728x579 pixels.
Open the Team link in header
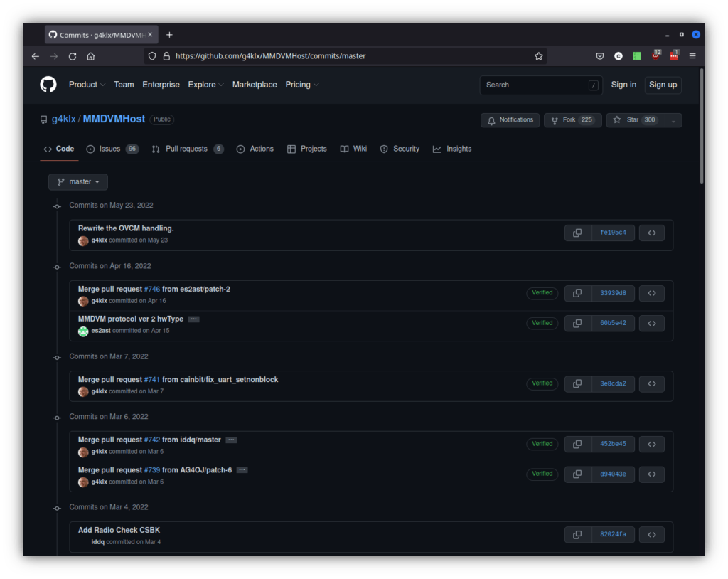tap(124, 85)
